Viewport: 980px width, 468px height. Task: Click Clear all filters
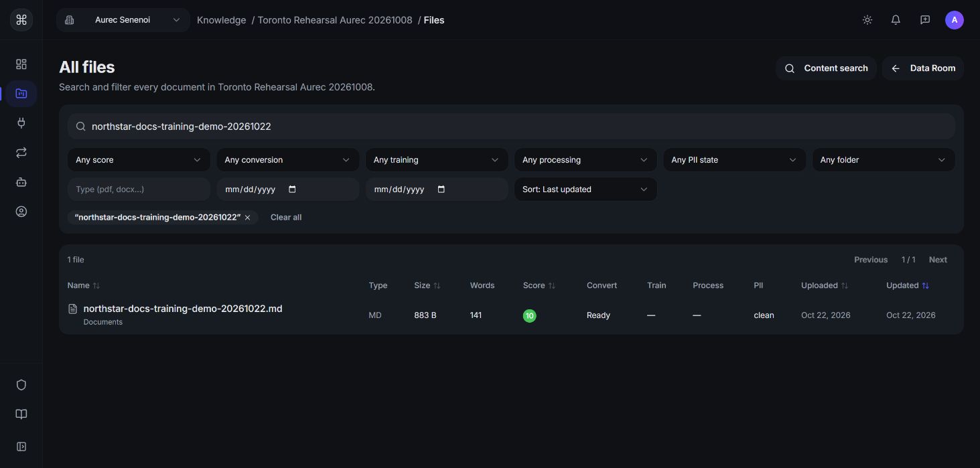tap(286, 218)
